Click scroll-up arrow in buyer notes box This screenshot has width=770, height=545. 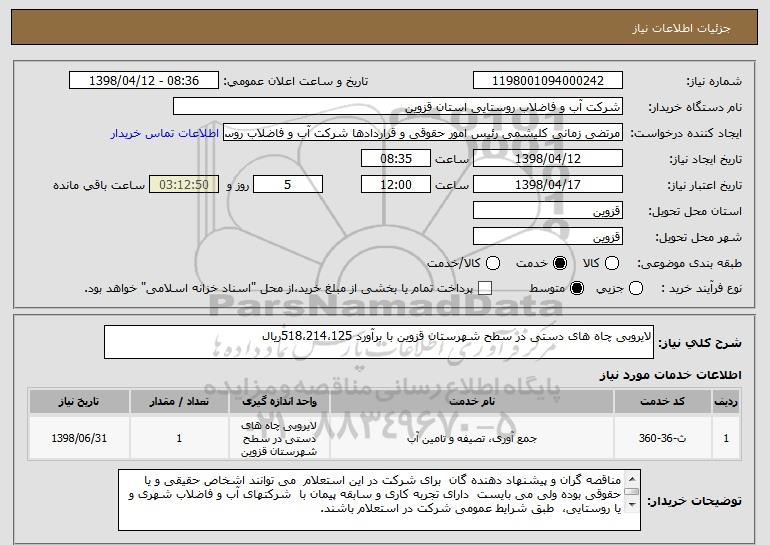(632, 478)
